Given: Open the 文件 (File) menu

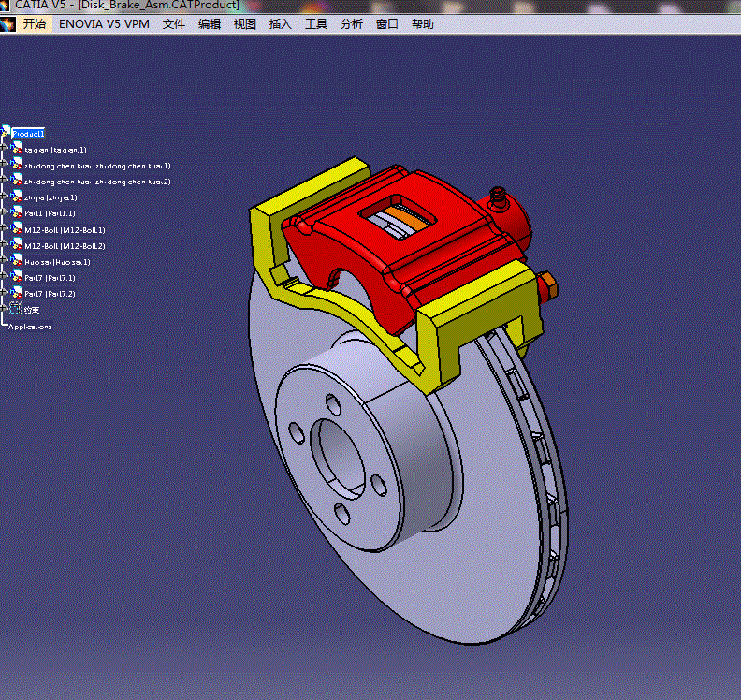Looking at the screenshot, I should click(x=174, y=24).
